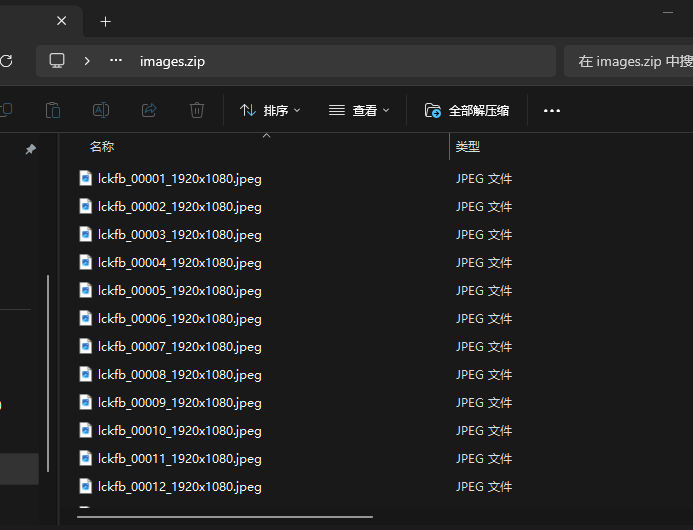Click the search box for images.zip
The height and width of the screenshot is (530, 693).
point(630,61)
